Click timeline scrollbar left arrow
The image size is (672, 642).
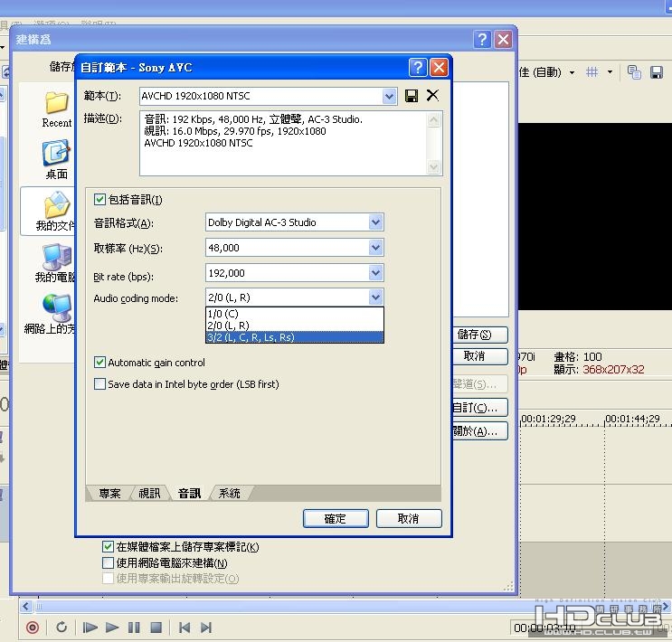pos(25,606)
